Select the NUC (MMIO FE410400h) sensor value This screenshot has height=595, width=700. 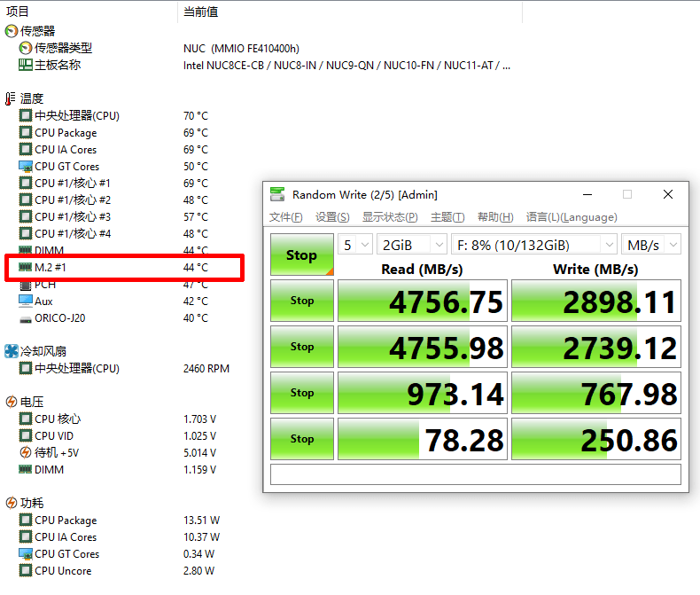coord(241,48)
